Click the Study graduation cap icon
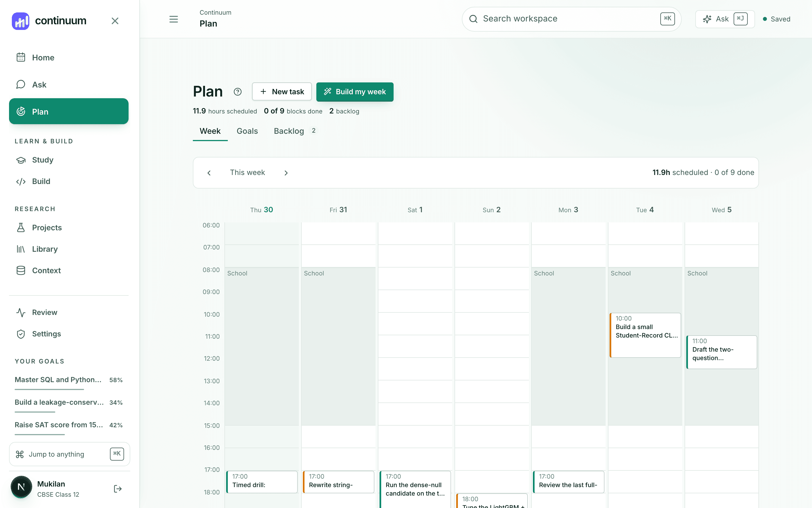812x508 pixels. (21, 160)
